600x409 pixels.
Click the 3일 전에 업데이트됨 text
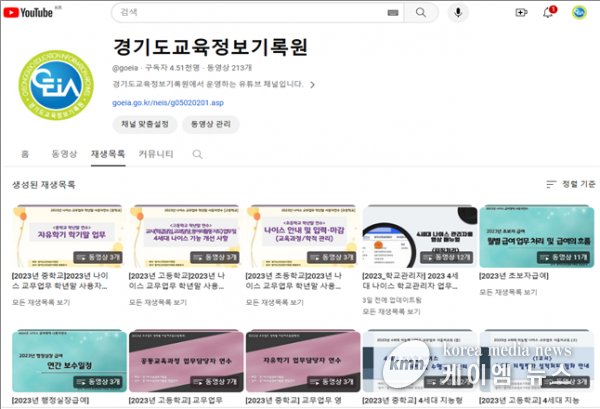392,300
